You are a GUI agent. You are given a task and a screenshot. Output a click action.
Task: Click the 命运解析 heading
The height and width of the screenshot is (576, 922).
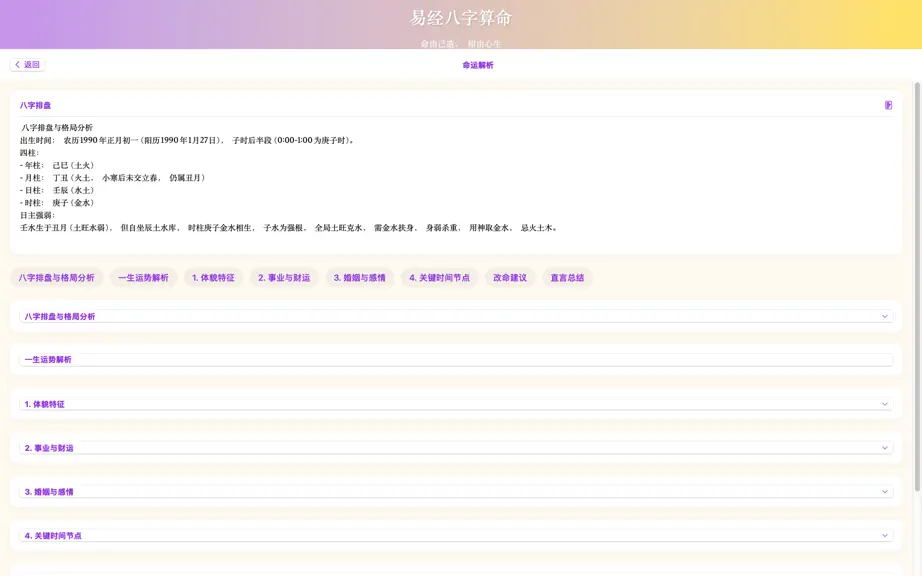[x=477, y=65]
